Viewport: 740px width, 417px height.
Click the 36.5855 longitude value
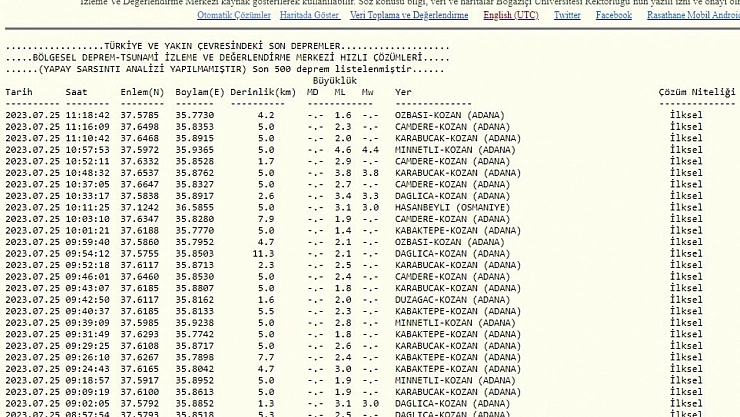point(195,208)
